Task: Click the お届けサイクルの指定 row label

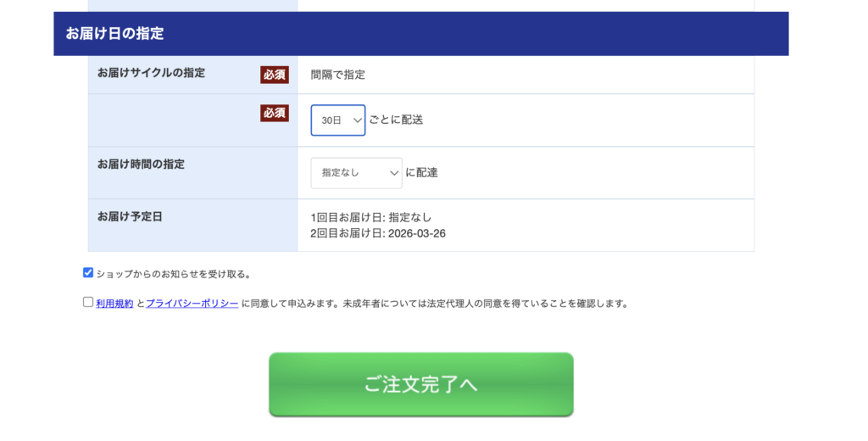Action: pos(151,73)
